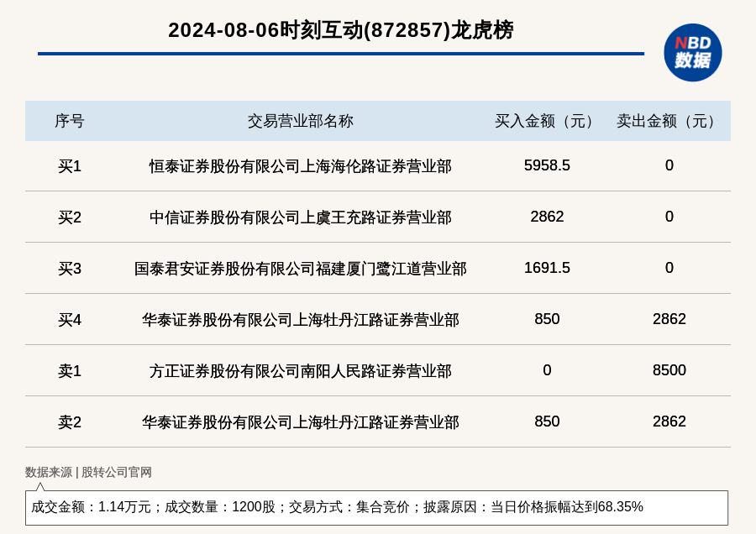This screenshot has height=534, width=756.
Task: Click "成交金额：1.14万元" in the footnote
Action: click(91, 507)
